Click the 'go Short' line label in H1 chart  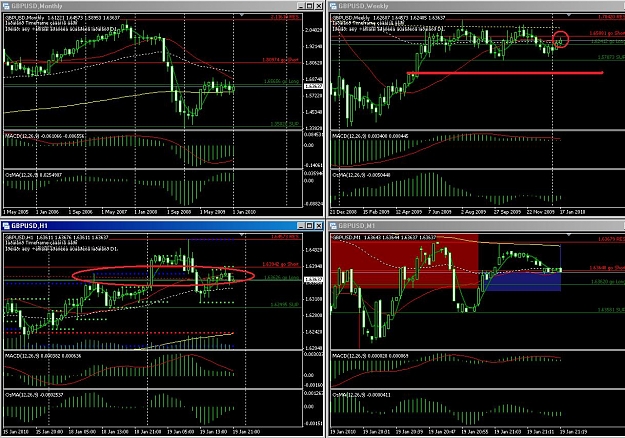tap(280, 264)
